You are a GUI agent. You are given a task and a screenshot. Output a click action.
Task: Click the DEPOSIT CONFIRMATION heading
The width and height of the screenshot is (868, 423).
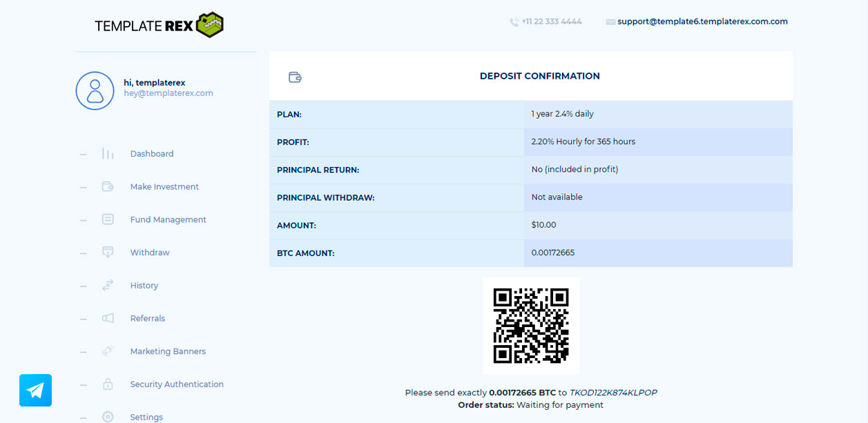point(540,77)
